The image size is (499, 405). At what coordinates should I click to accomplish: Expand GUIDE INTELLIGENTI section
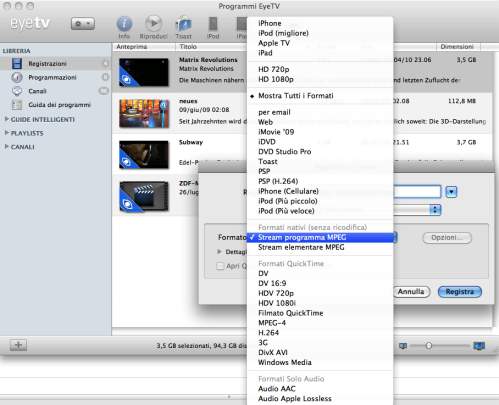coord(6,119)
